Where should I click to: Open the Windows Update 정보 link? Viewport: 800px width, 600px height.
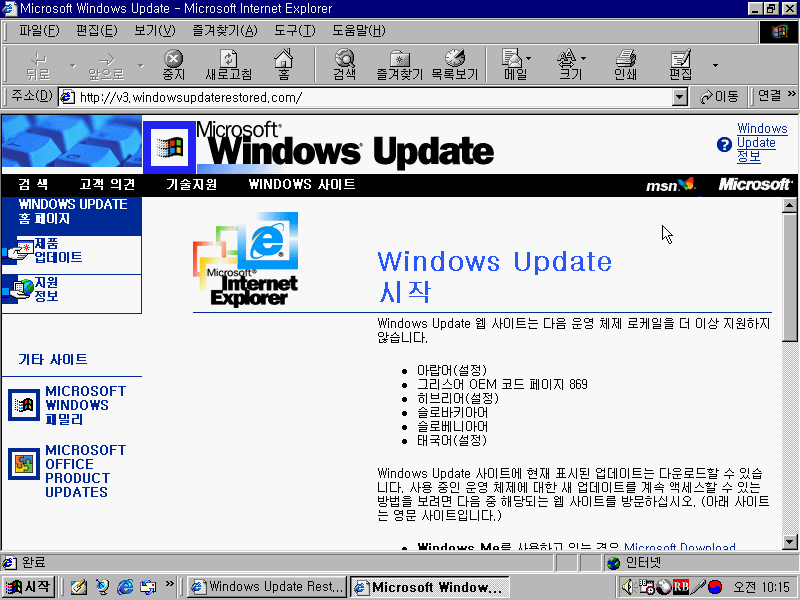(x=762, y=142)
